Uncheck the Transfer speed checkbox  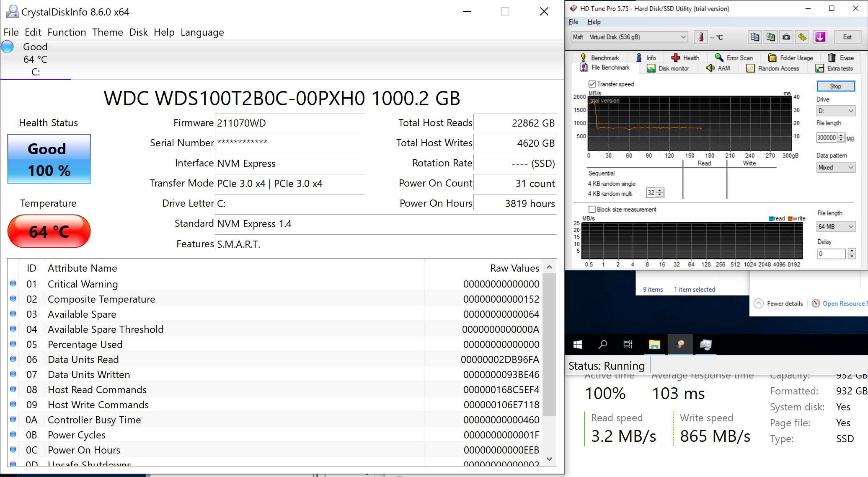(592, 84)
